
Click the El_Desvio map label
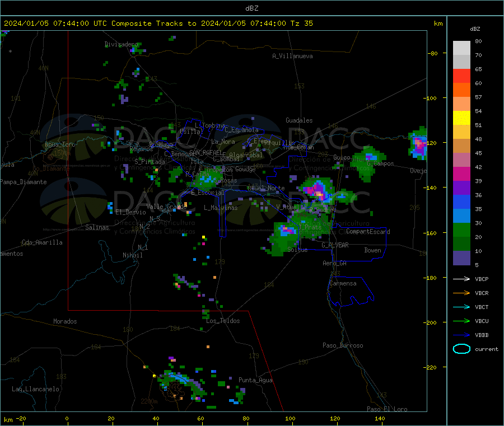point(130,212)
